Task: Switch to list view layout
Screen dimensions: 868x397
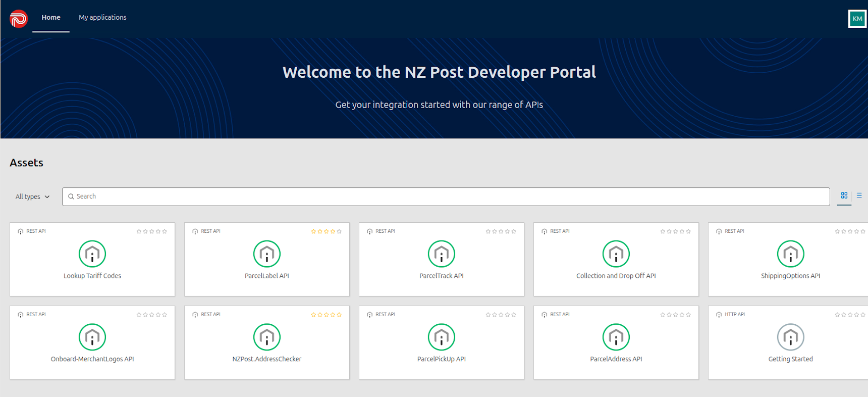Action: point(859,195)
